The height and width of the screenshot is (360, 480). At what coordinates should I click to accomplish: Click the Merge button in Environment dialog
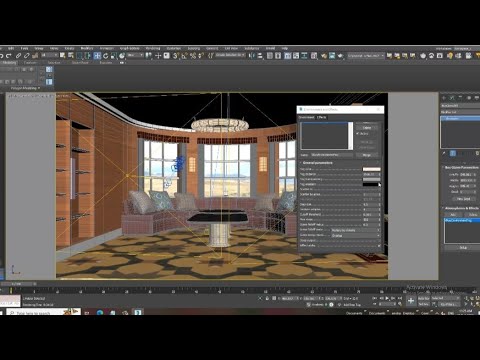coord(367,155)
